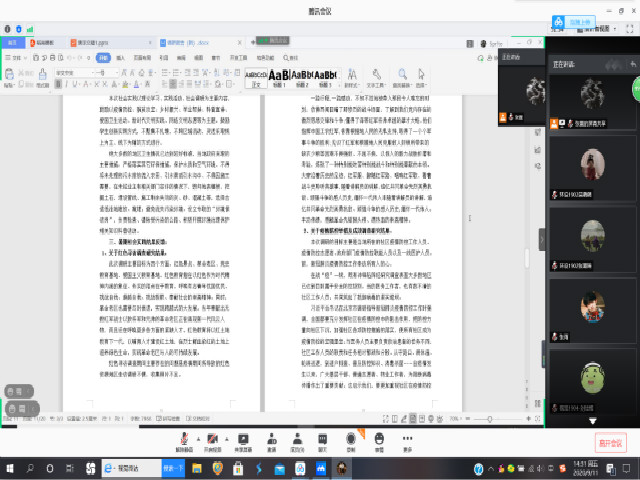This screenshot has height=480, width=640.
Task: Select the second participant's video tile
Action: click(x=593, y=168)
